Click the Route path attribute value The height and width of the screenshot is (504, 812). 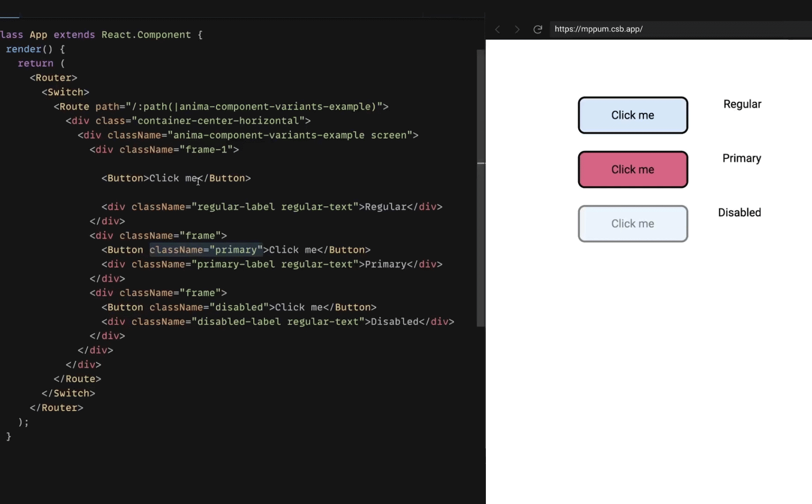254,107
